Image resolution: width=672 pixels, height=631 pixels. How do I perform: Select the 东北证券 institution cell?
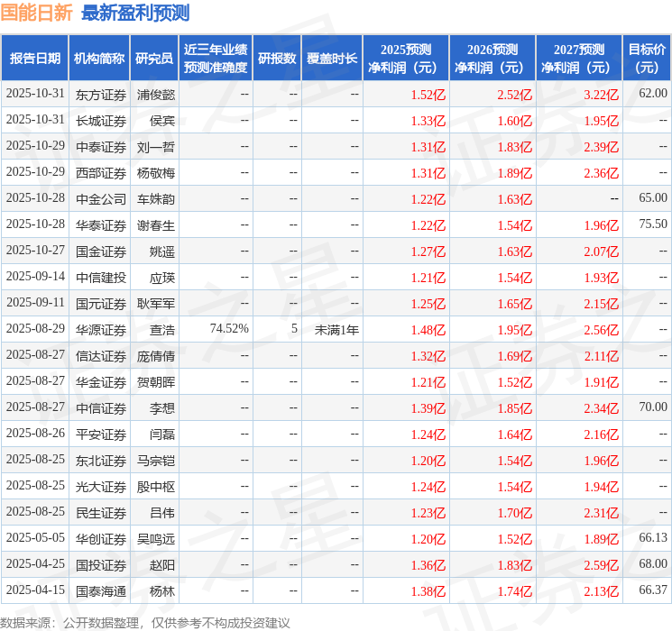[x=101, y=461]
